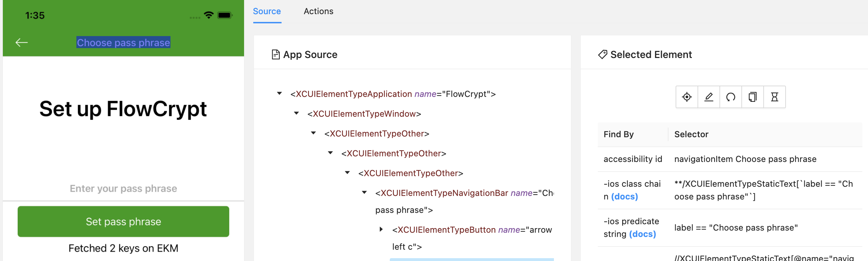The height and width of the screenshot is (261, 868).
Task: Click the copy attributes icon
Action: [x=752, y=97]
